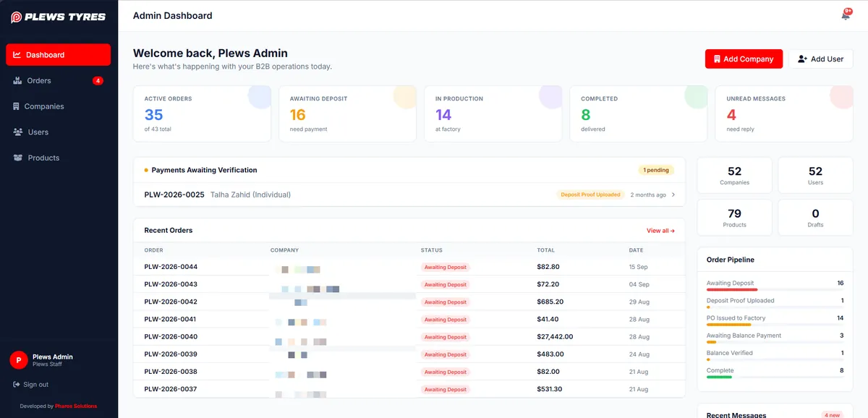Click the Products box icon in sidebar
The height and width of the screenshot is (418, 868).
(18, 158)
